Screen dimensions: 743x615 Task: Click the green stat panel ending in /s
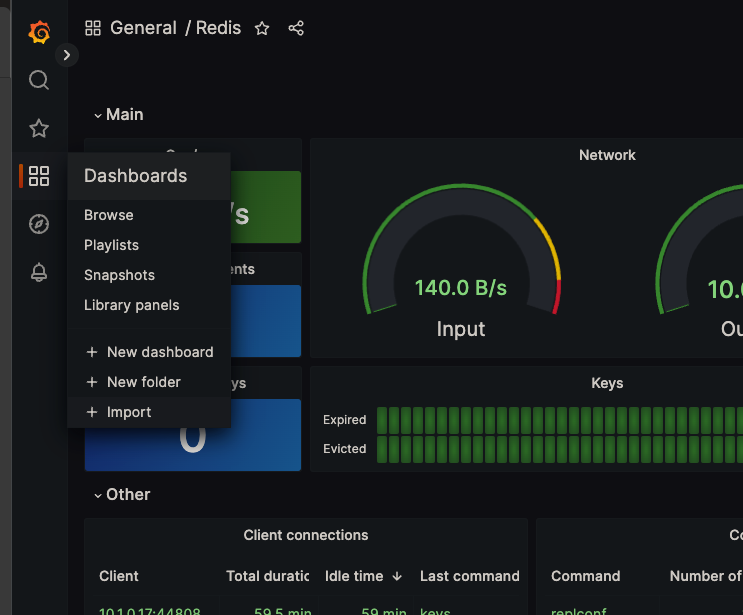coord(266,207)
